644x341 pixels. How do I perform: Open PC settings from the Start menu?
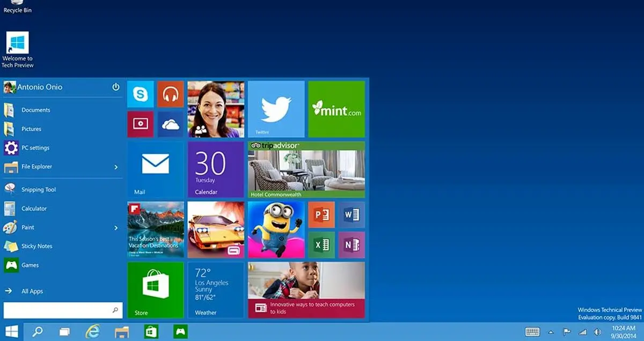[35, 148]
